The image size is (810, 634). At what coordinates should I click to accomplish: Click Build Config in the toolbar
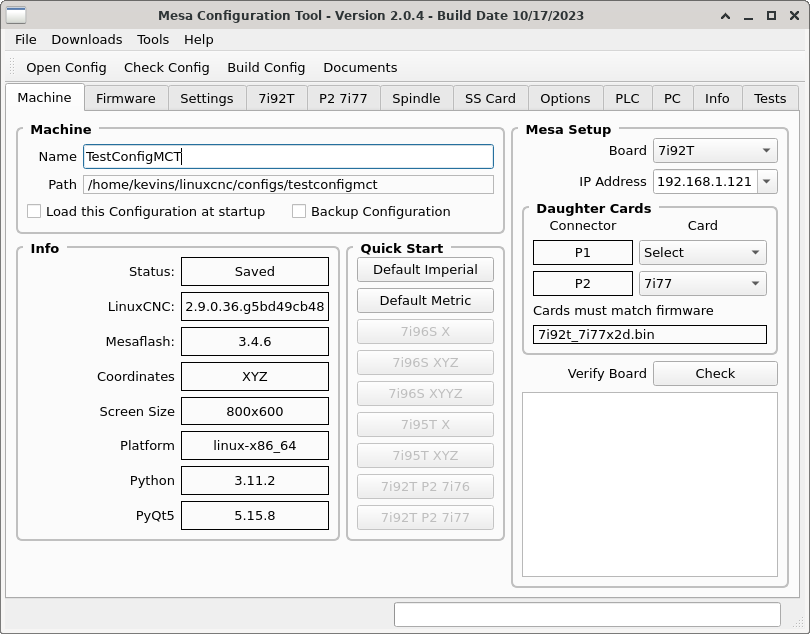[266, 68]
